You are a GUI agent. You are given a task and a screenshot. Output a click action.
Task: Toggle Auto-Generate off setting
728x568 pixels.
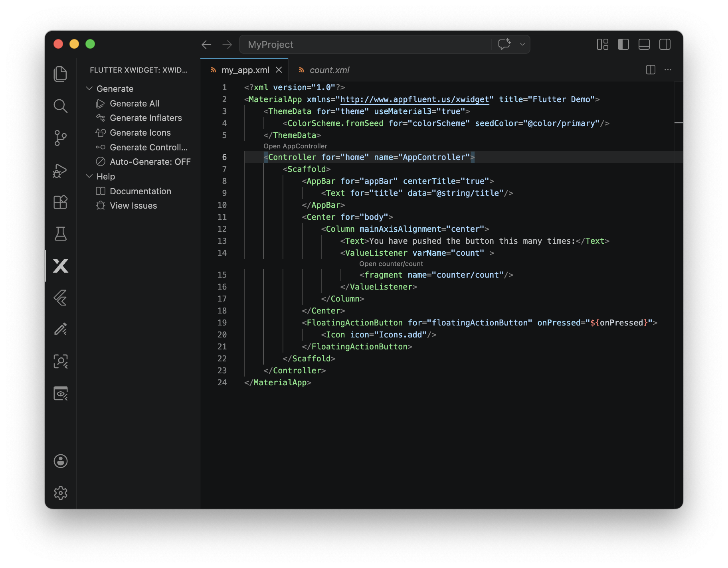click(x=150, y=162)
